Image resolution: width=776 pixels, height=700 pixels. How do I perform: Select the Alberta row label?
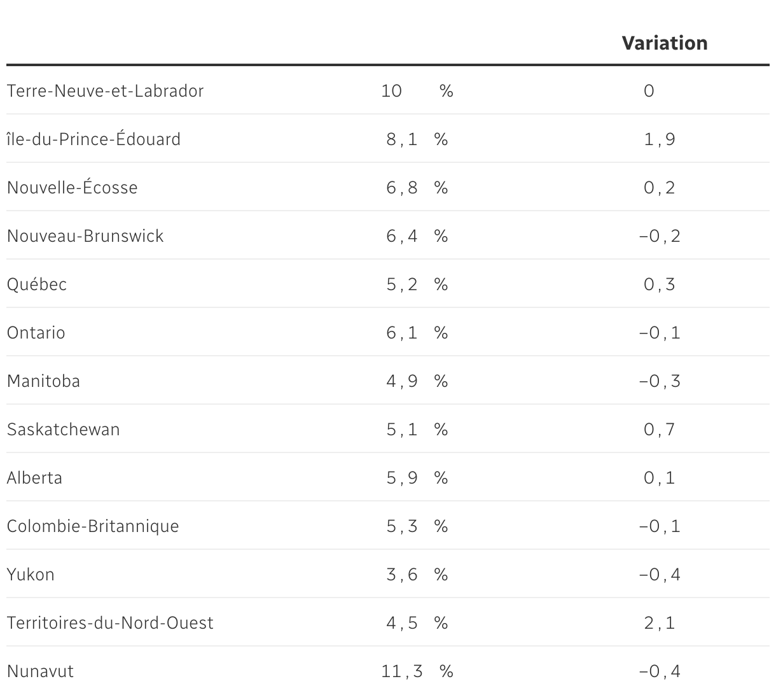click(34, 478)
